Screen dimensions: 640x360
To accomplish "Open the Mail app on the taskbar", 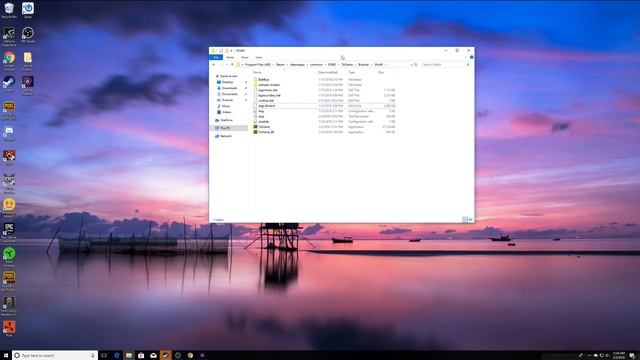I will tap(153, 356).
